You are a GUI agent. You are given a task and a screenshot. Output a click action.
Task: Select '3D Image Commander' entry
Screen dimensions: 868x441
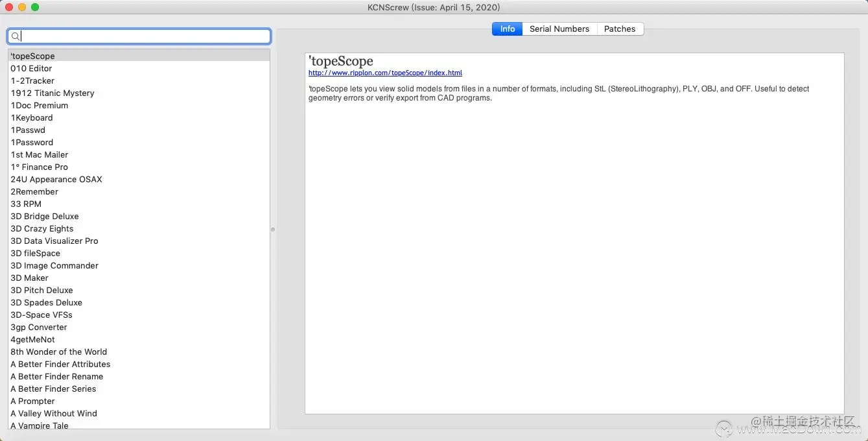pos(139,265)
